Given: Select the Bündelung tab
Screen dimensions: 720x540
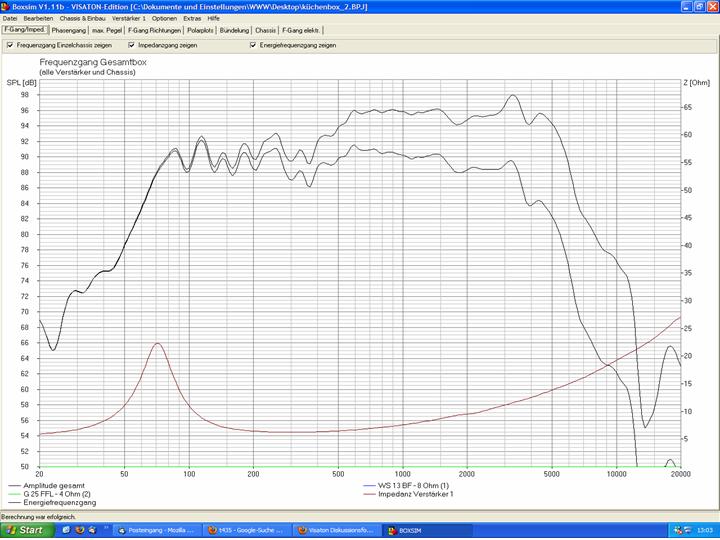Looking at the screenshot, I should coord(234,30).
